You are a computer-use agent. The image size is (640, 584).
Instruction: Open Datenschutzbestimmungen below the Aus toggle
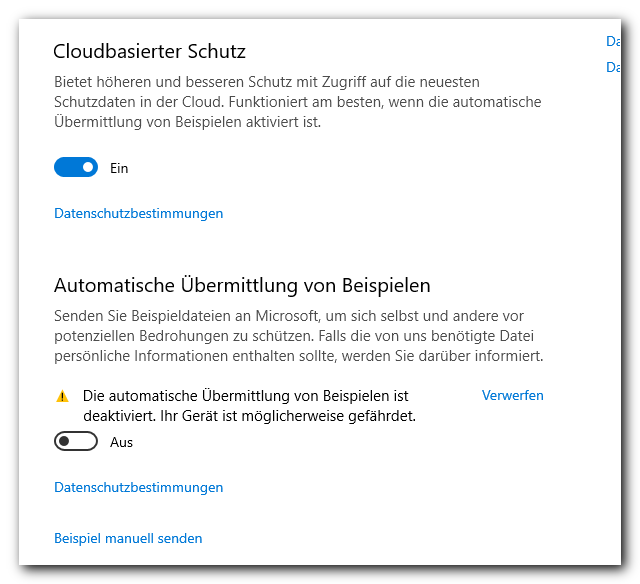tap(138, 487)
